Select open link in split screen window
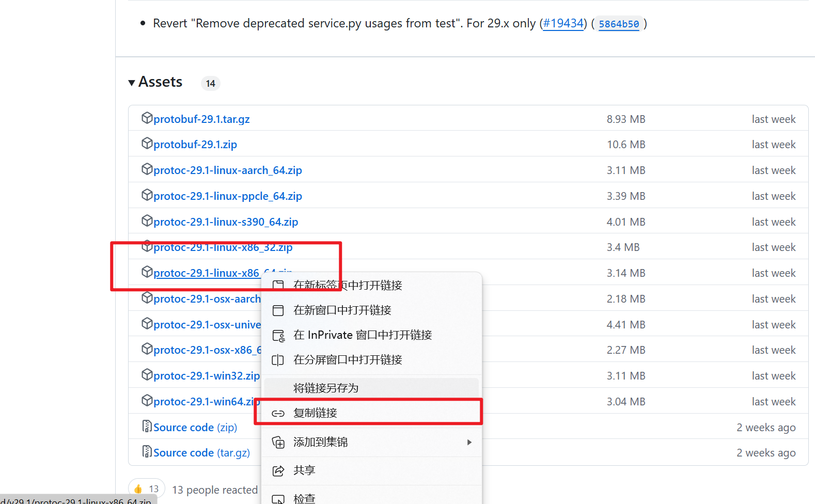 click(347, 360)
